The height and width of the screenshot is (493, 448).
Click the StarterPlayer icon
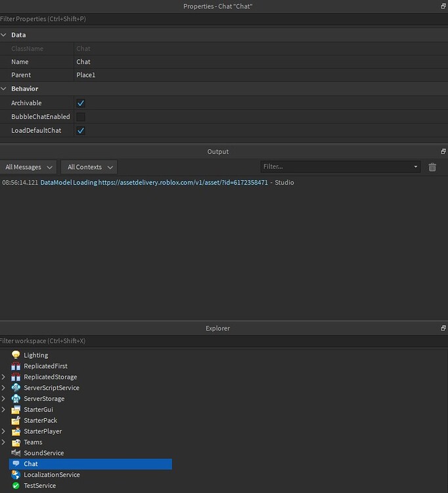pyautogui.click(x=16, y=431)
